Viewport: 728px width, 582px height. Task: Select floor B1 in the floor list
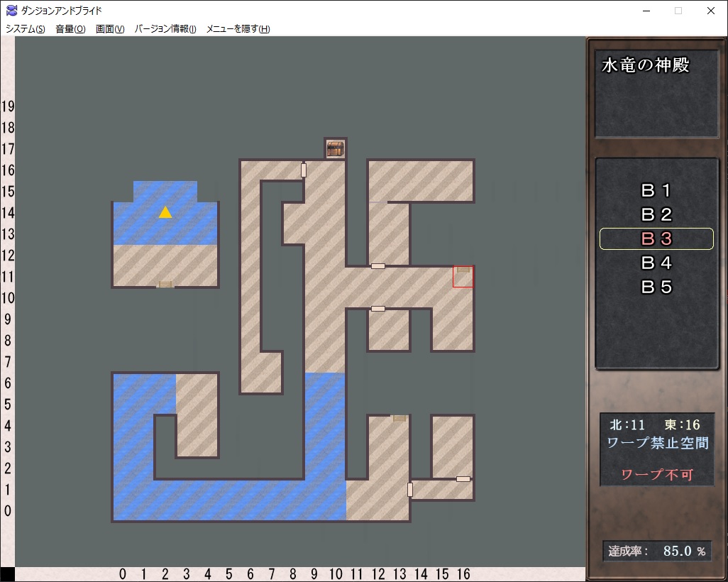point(656,190)
